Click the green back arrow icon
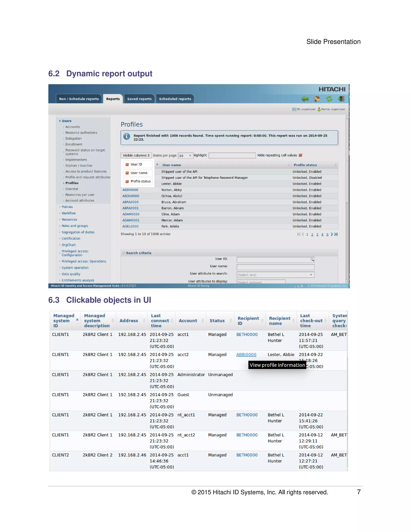This screenshot has width=411, height=532. click(305, 99)
